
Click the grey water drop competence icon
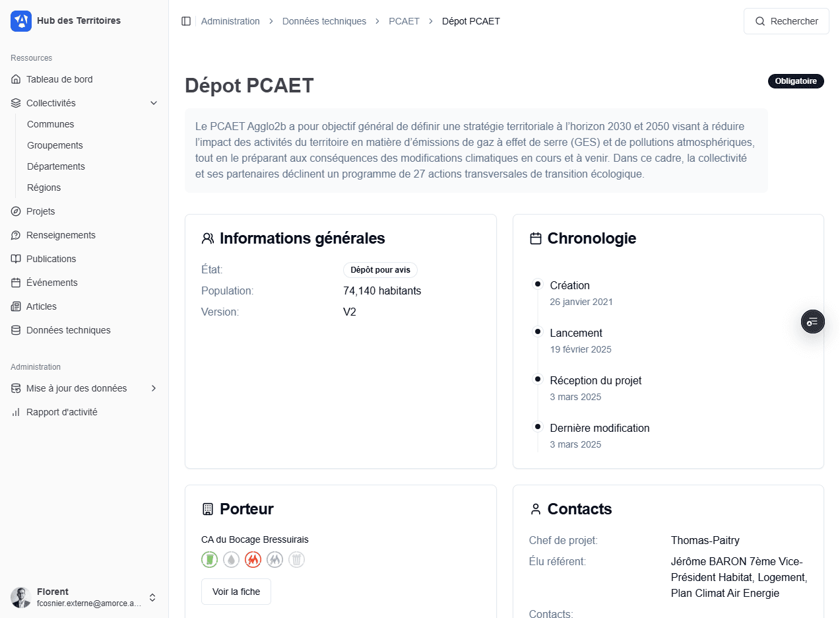tap(231, 560)
